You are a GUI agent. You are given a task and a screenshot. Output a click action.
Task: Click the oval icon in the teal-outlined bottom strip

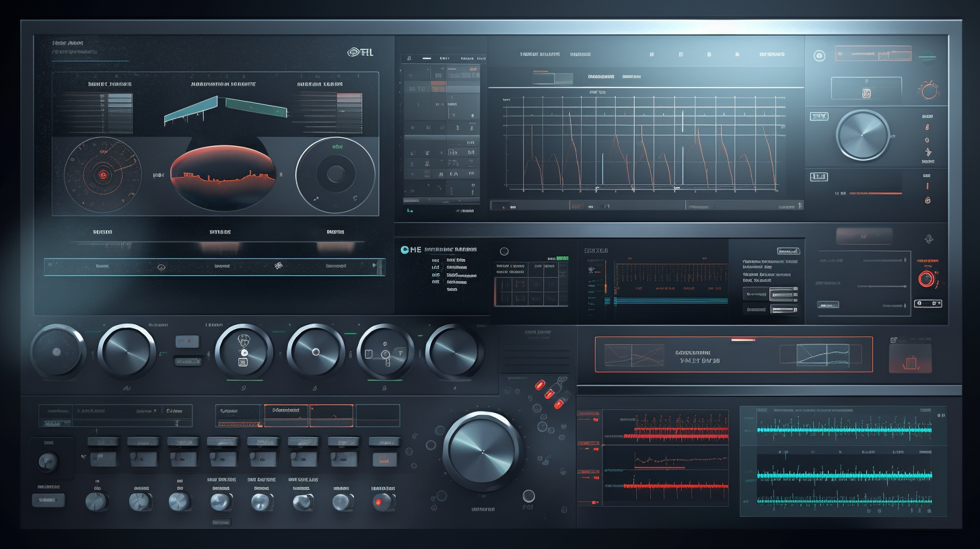162,267
